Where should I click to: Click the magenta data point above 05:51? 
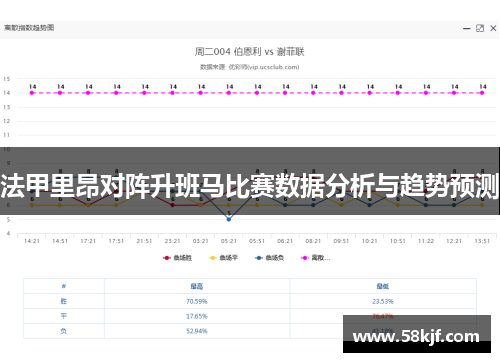[x=257, y=93]
